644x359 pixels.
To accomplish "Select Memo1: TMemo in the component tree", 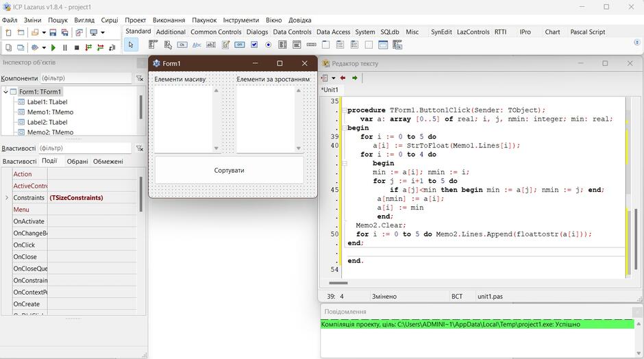I will point(50,112).
